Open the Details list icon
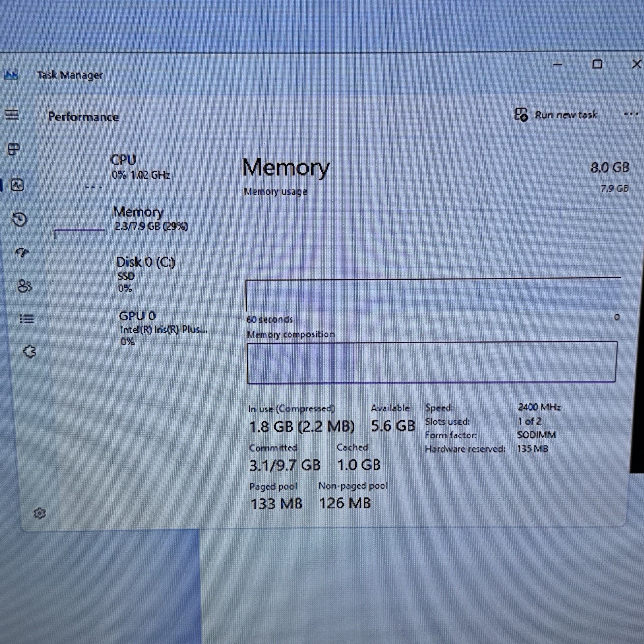Viewport: 644px width, 644px height. coord(27,319)
